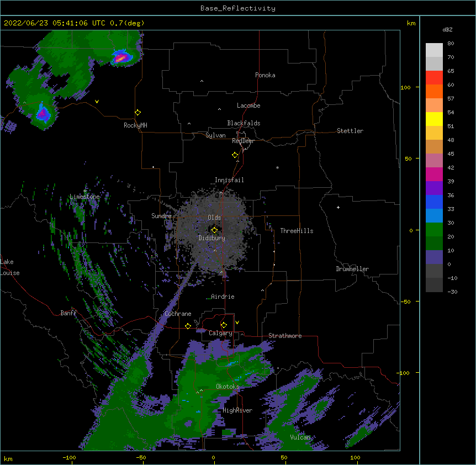Pick the magenta legend swatch near 42 dBZ
This screenshot has height=465, width=476.
[x=434, y=174]
